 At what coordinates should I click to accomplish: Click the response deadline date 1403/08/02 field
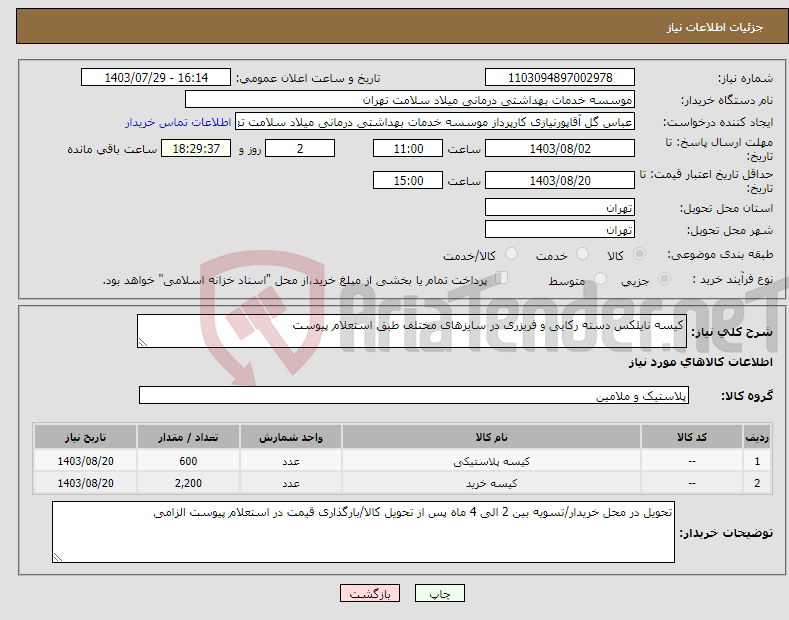560,148
